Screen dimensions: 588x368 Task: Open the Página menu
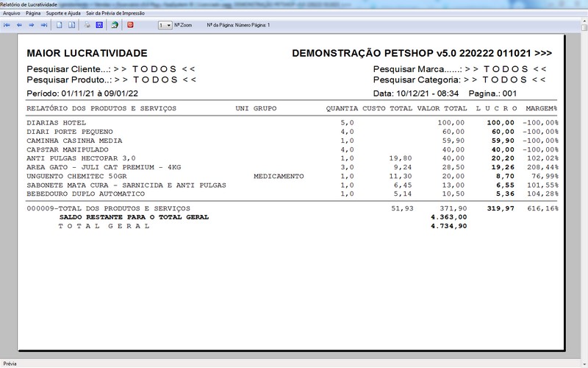[33, 13]
